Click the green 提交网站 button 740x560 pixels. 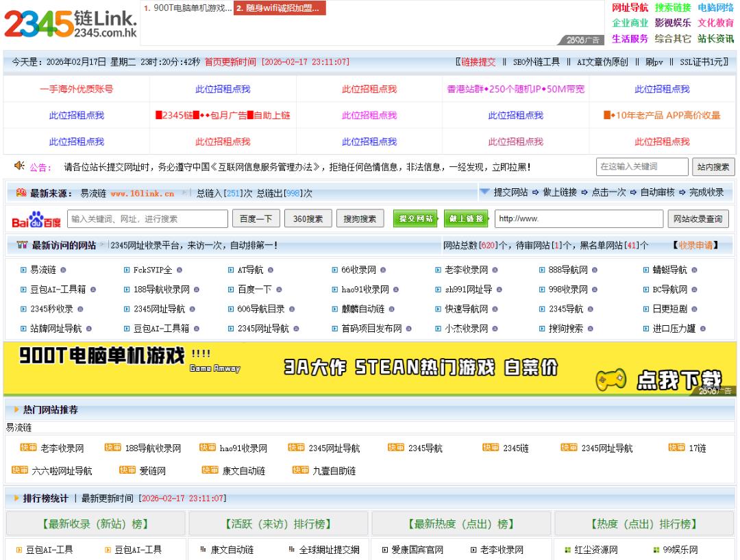click(x=416, y=219)
